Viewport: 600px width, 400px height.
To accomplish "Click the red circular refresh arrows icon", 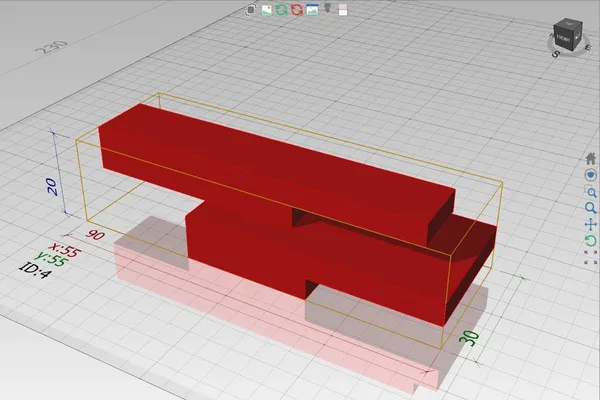I will tap(297, 10).
